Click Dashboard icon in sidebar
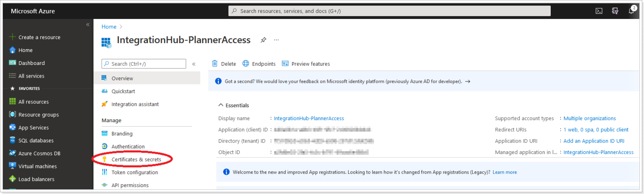The height and width of the screenshot is (194, 644). click(12, 63)
